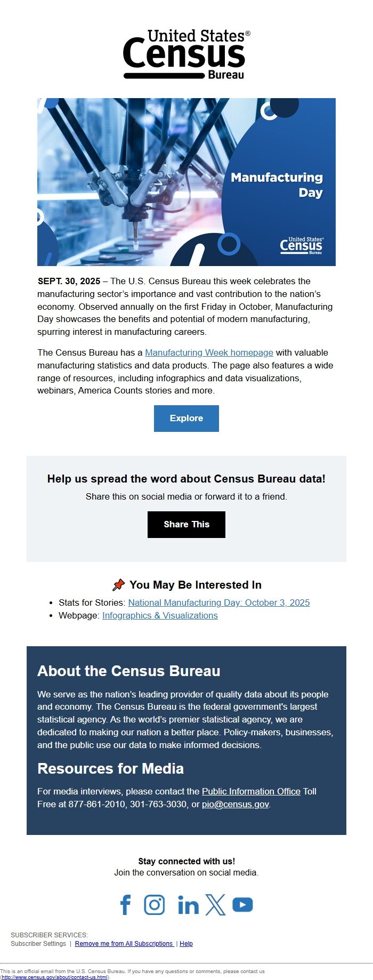Screen dimensions: 373x980
Task: Open the Help link in subscriber services
Action: [x=186, y=944]
